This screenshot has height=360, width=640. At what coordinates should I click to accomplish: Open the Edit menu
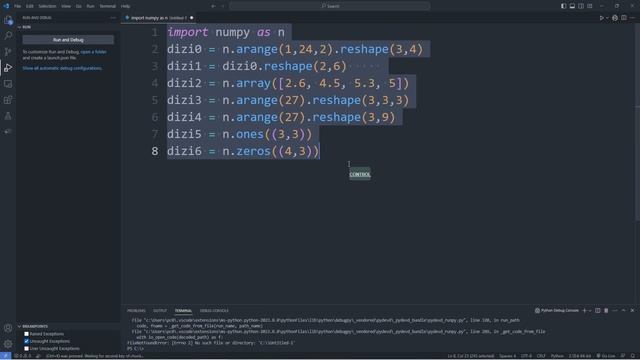(30, 6)
